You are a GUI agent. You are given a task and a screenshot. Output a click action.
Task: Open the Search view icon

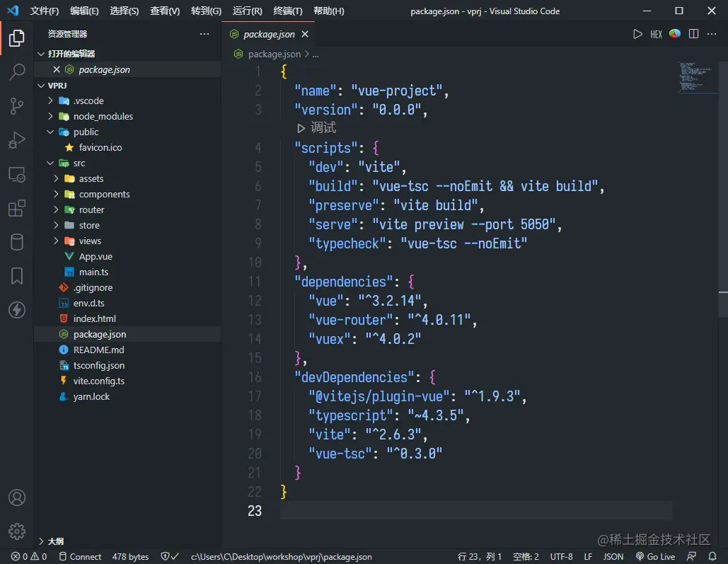[17, 72]
